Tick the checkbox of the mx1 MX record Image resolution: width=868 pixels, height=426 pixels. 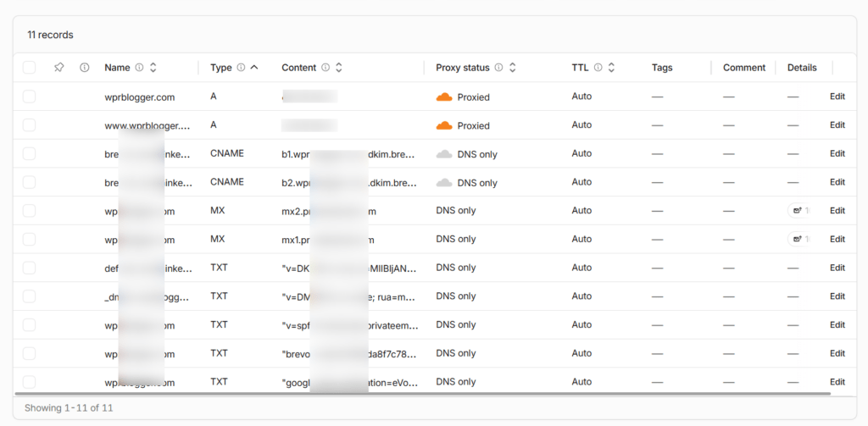coord(29,239)
